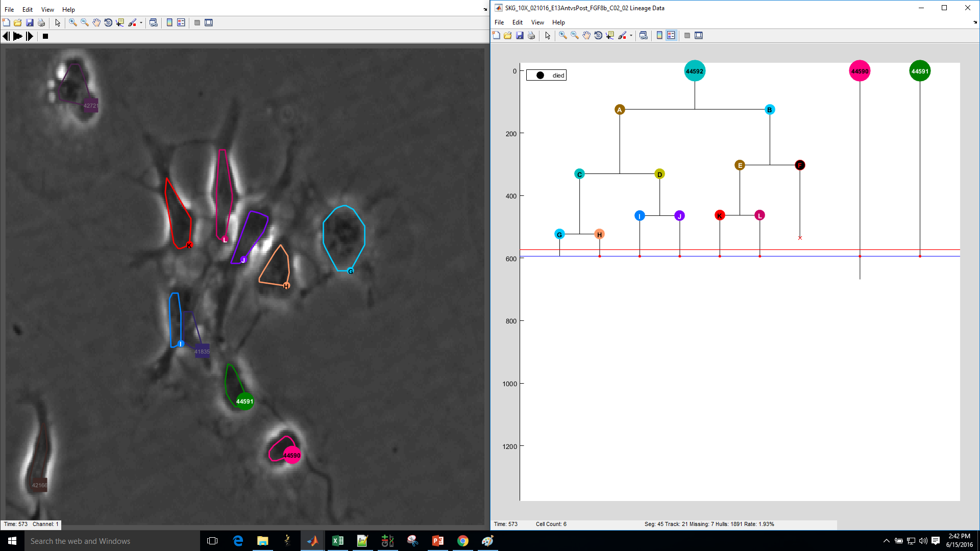Step back one frame in image window
This screenshot has height=551, width=980.
pos(6,36)
